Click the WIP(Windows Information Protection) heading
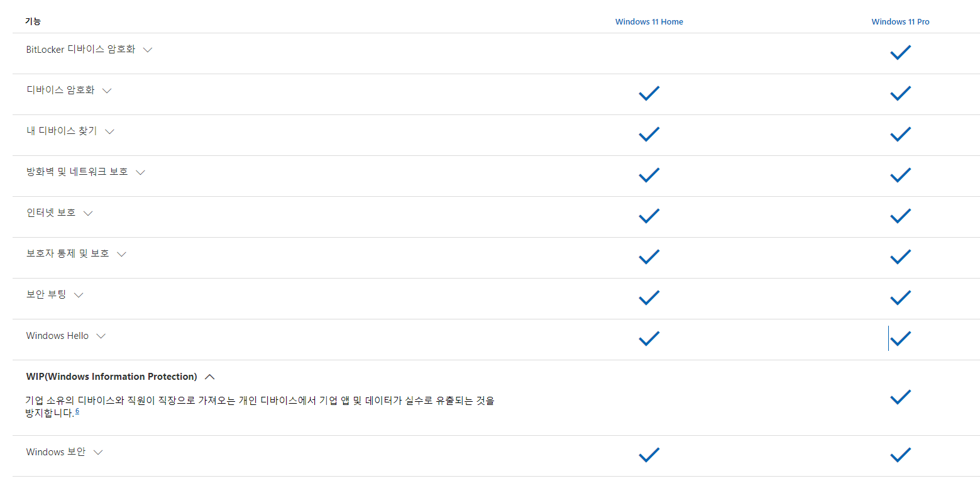This screenshot has width=980, height=493. (x=111, y=377)
